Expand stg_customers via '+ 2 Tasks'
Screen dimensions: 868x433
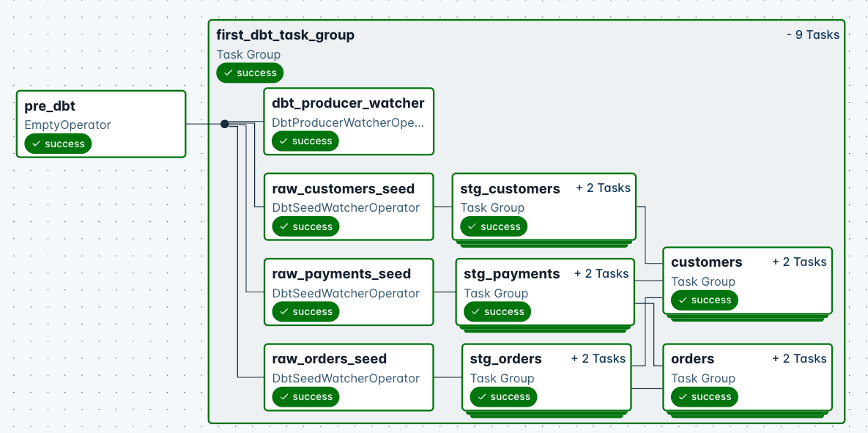pyautogui.click(x=603, y=188)
